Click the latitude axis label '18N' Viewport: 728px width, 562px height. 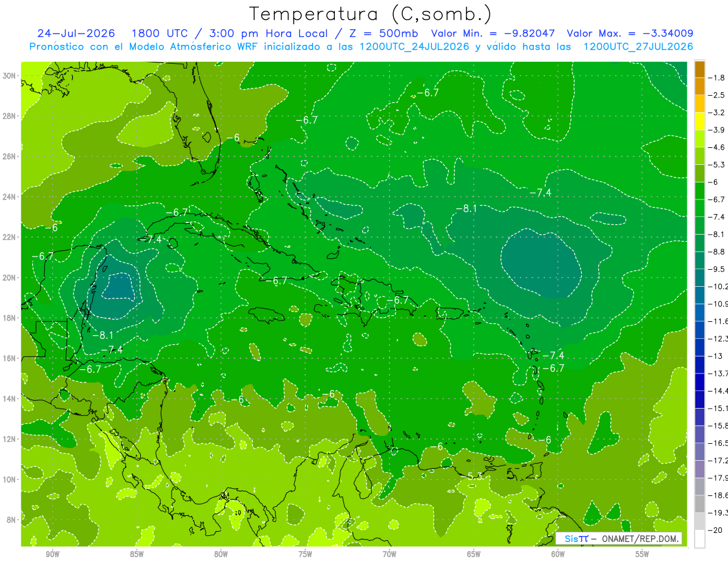[x=10, y=318]
